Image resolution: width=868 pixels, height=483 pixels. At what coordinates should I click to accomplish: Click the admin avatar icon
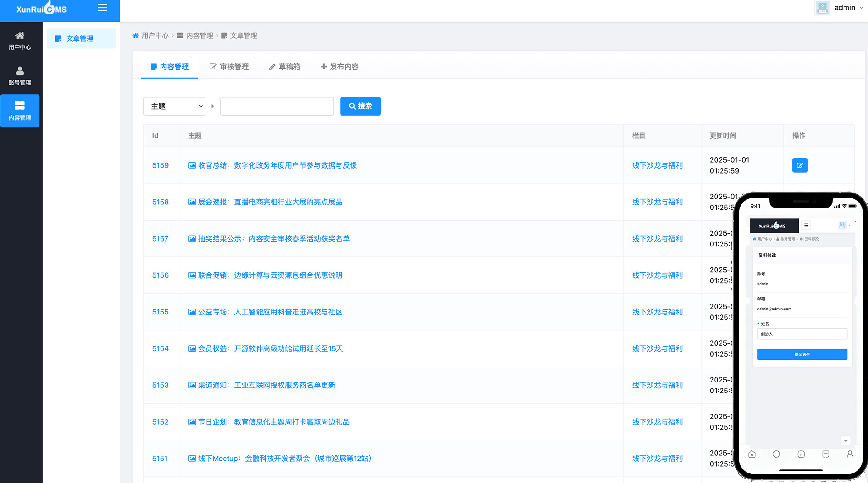tap(822, 8)
